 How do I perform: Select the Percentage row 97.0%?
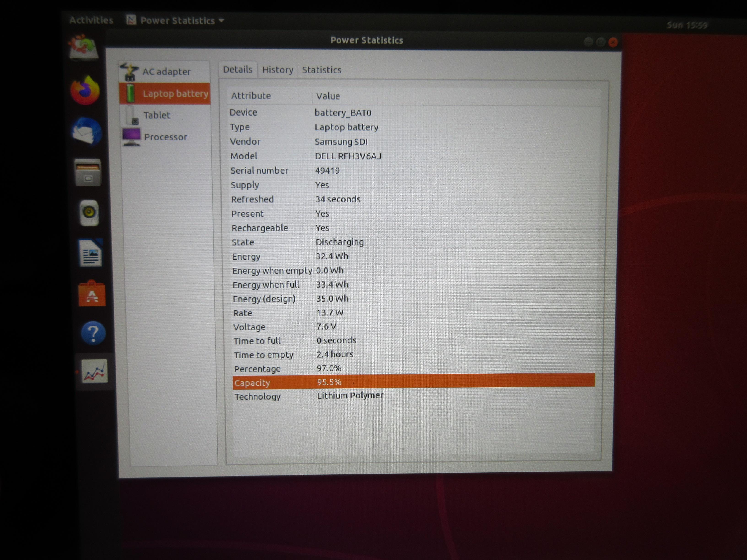pyautogui.click(x=414, y=369)
